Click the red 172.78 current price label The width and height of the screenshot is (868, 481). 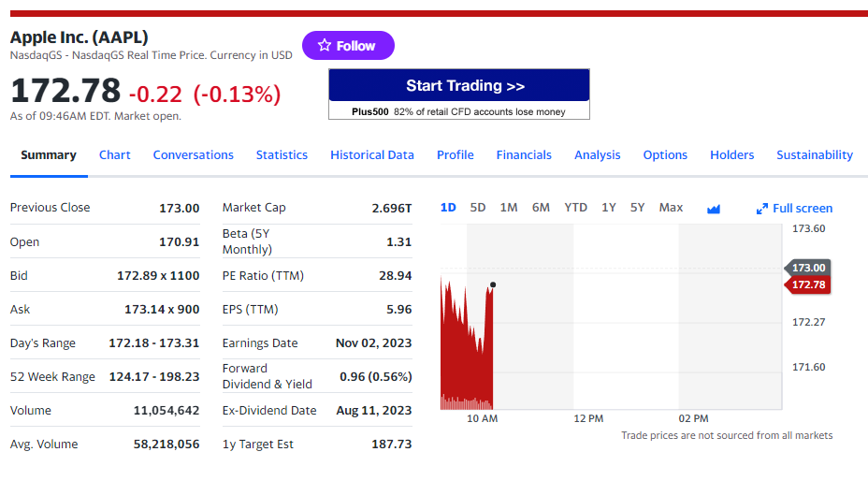click(807, 284)
